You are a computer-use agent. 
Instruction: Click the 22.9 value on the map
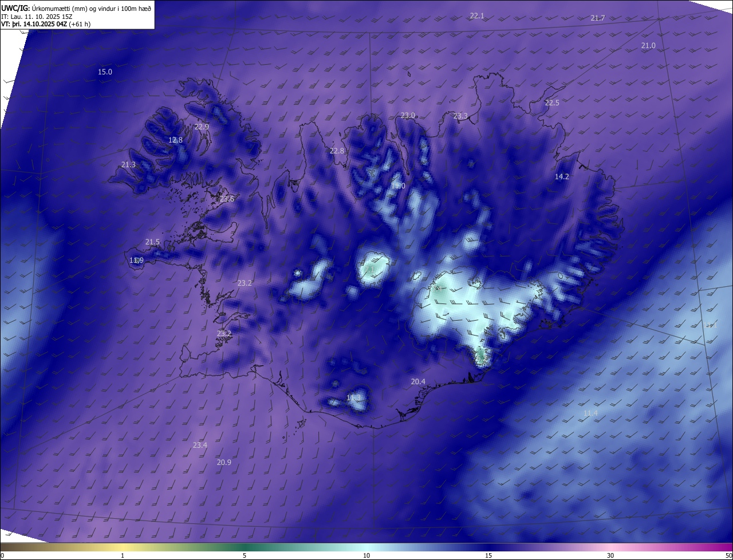pyautogui.click(x=202, y=127)
